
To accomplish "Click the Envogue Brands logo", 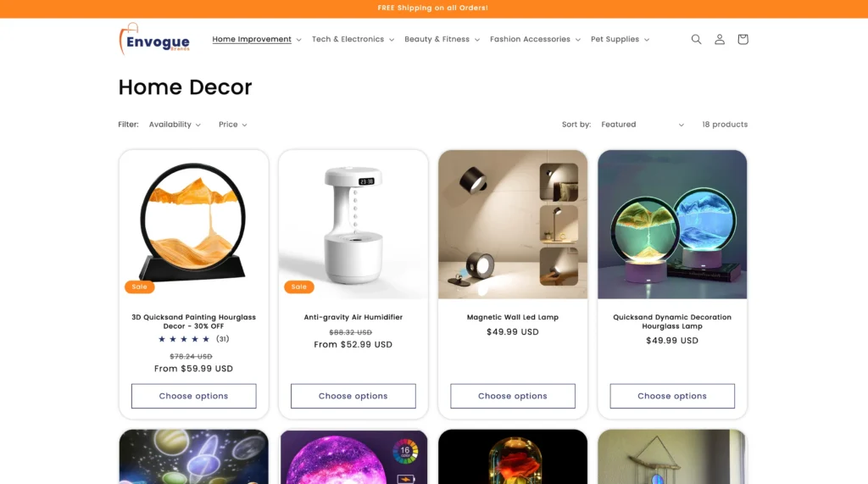I will tap(154, 39).
